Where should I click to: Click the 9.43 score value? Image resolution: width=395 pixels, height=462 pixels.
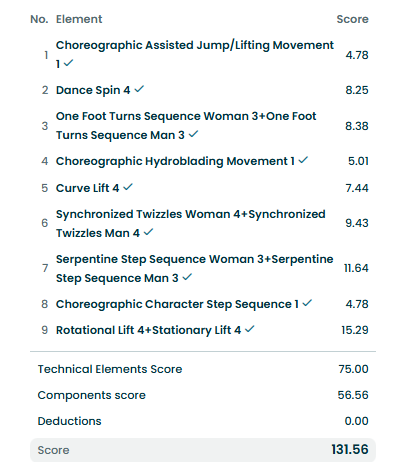pos(357,223)
